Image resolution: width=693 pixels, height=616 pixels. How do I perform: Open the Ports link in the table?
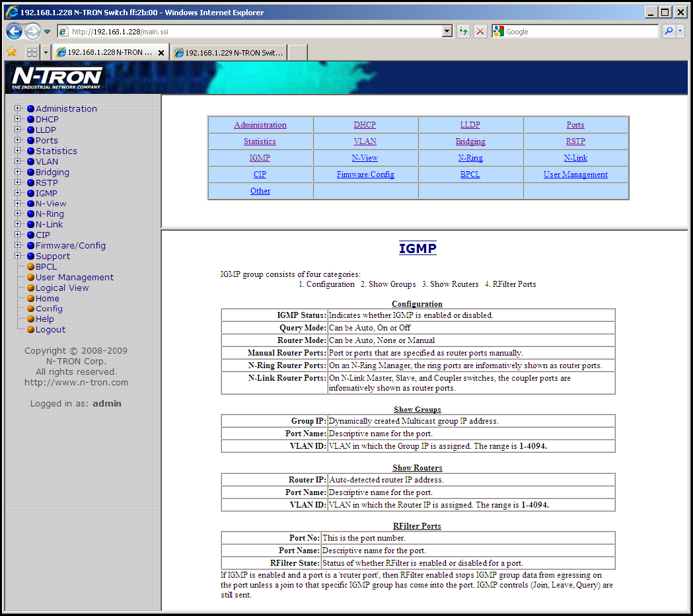575,125
